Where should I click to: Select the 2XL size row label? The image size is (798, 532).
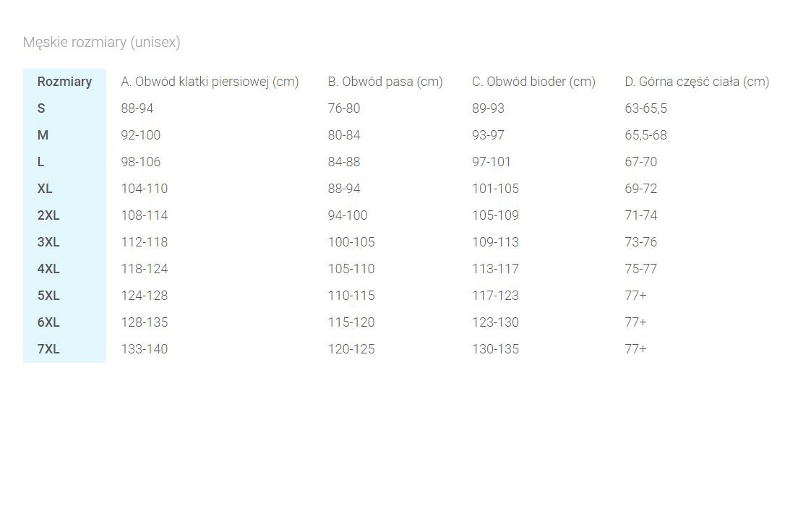[48, 215]
